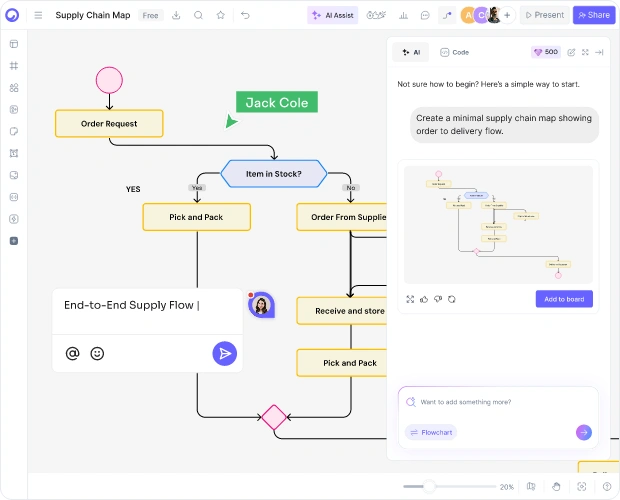Switch to AI tab in panel
The width and height of the screenshot is (620, 500).
tap(411, 52)
